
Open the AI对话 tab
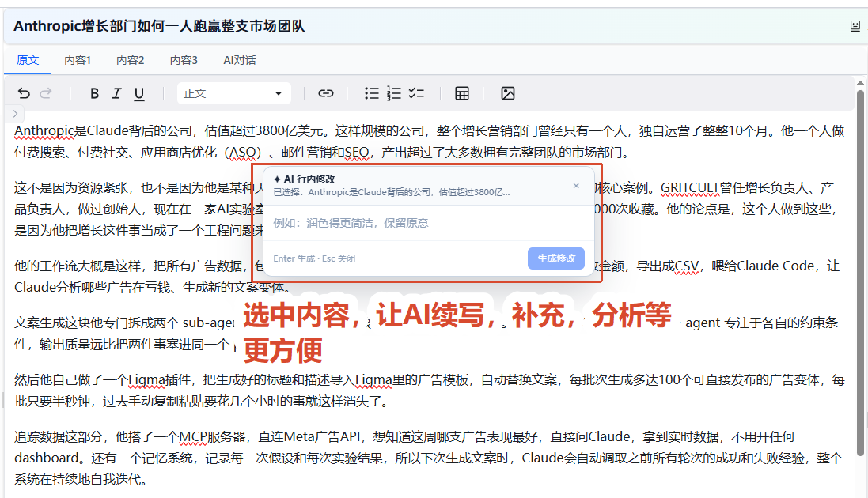(240, 60)
